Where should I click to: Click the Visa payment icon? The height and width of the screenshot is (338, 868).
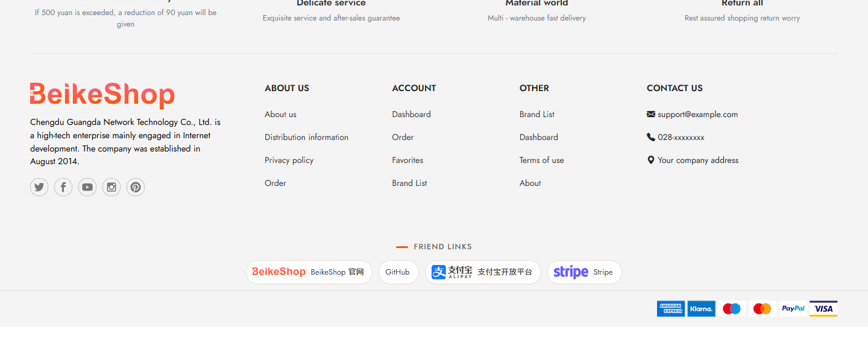click(x=823, y=308)
